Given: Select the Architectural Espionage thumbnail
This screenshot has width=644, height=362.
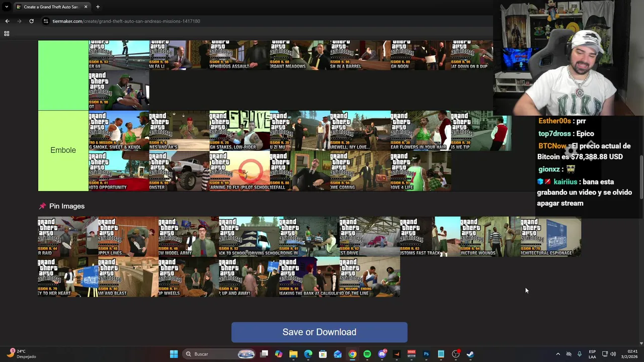Looking at the screenshot, I should click(x=551, y=236).
